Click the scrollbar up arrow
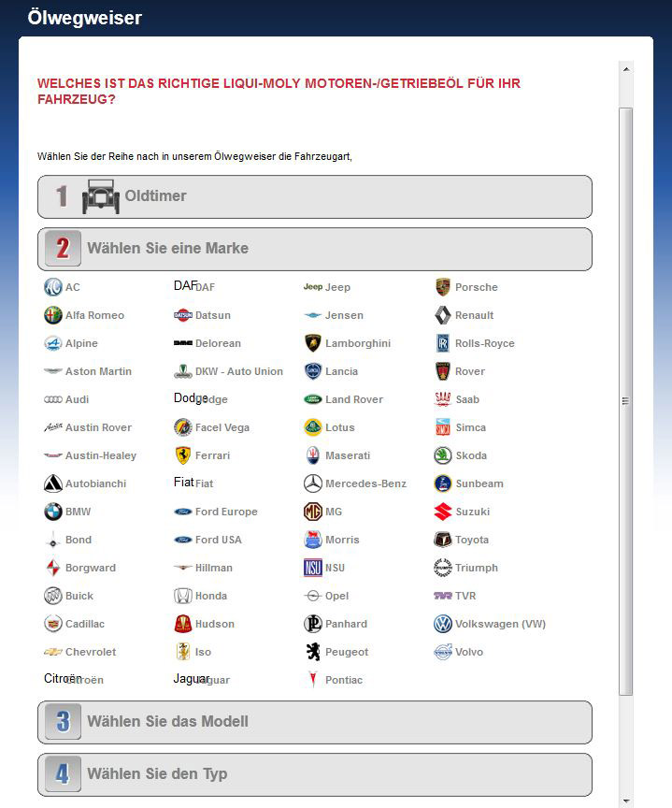The width and height of the screenshot is (672, 808). [x=626, y=68]
